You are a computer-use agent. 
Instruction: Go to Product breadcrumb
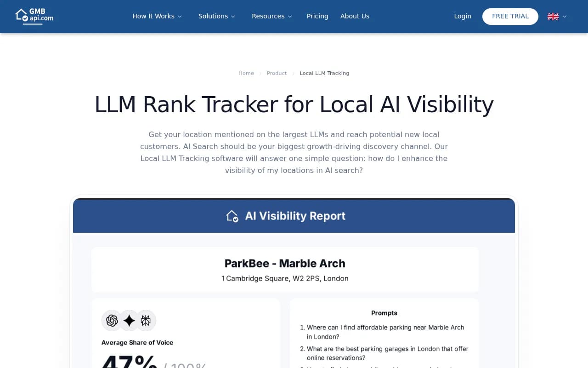[277, 73]
